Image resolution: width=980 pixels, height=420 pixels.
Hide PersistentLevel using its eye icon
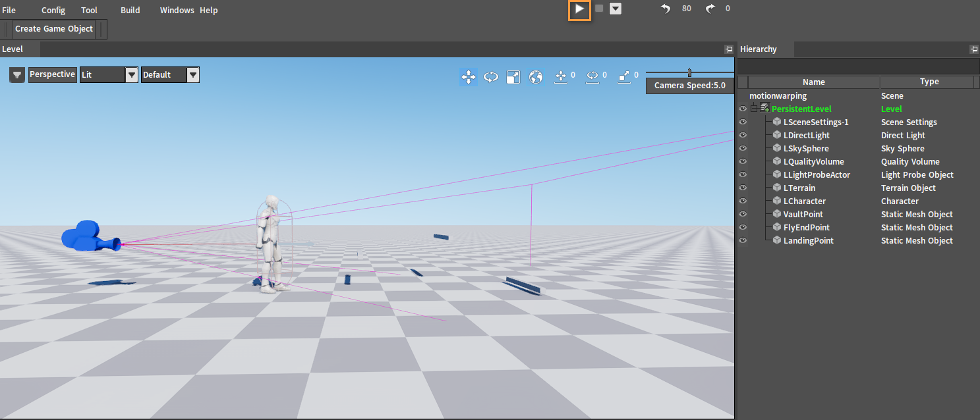point(743,109)
